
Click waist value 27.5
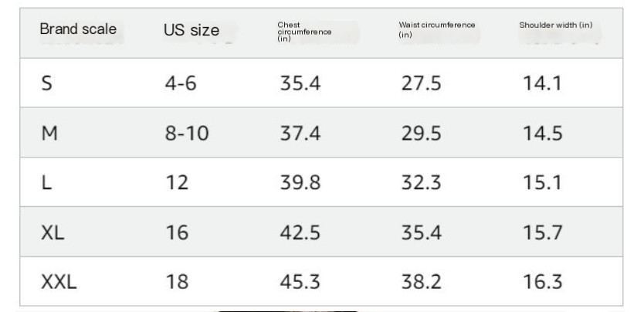coord(421,83)
